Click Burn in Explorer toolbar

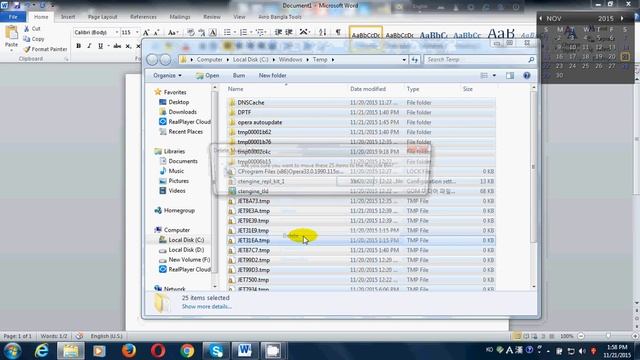tap(239, 76)
